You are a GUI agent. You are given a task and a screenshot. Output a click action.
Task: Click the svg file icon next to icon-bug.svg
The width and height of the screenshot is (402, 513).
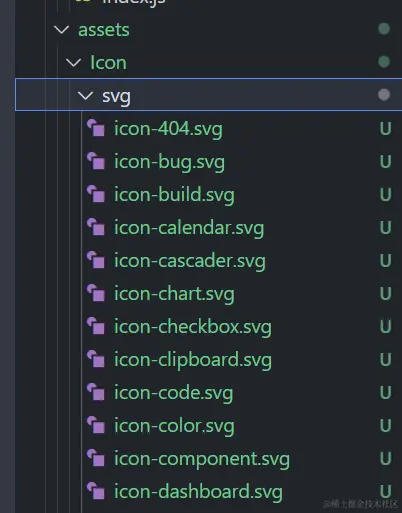tap(96, 161)
